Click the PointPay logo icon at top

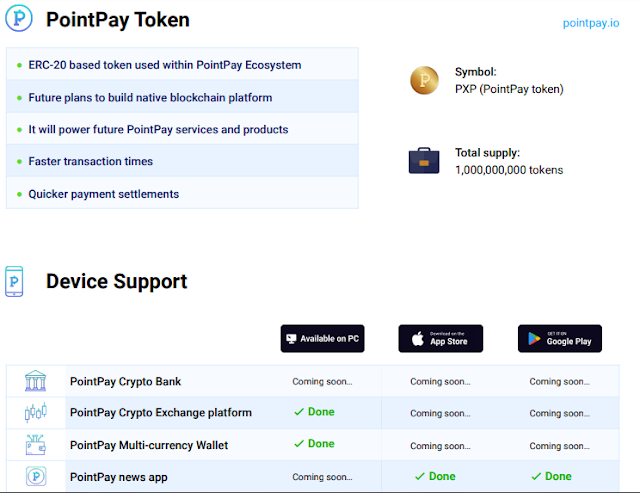(x=19, y=20)
